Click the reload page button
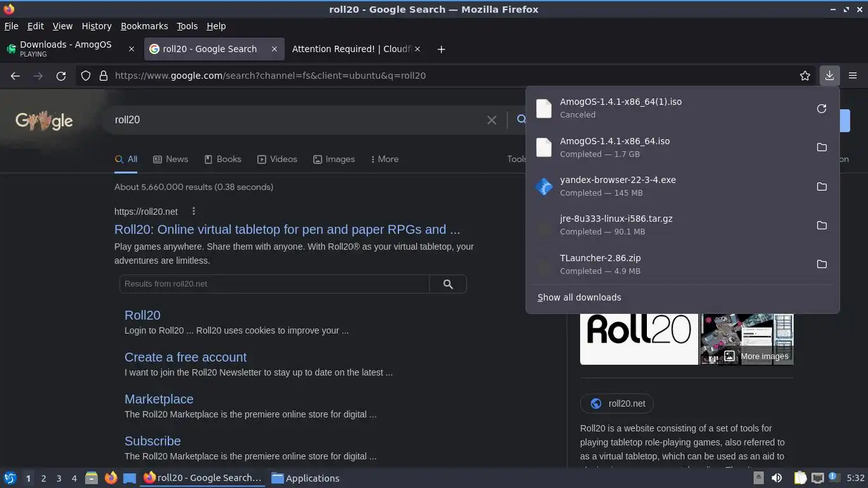This screenshot has width=868, height=488. click(x=61, y=76)
